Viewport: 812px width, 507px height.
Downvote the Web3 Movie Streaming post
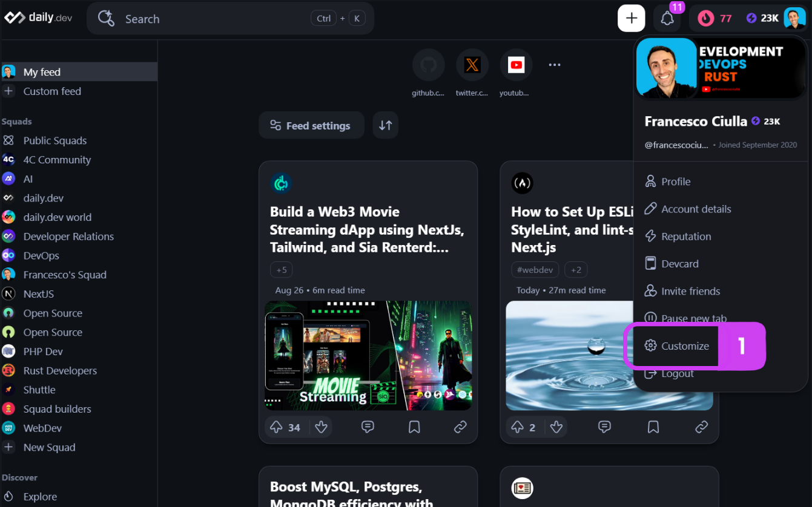tap(321, 427)
